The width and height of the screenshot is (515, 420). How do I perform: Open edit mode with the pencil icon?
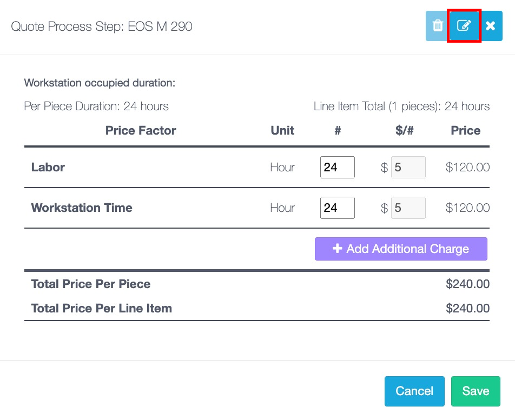pyautogui.click(x=464, y=26)
